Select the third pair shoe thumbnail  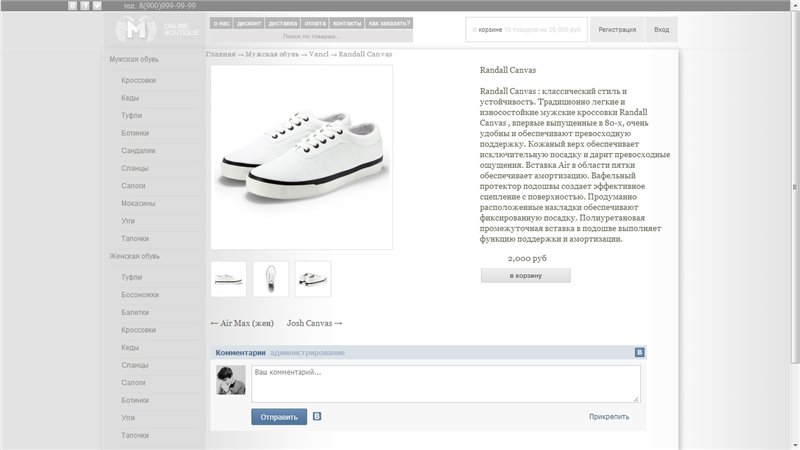click(x=313, y=279)
